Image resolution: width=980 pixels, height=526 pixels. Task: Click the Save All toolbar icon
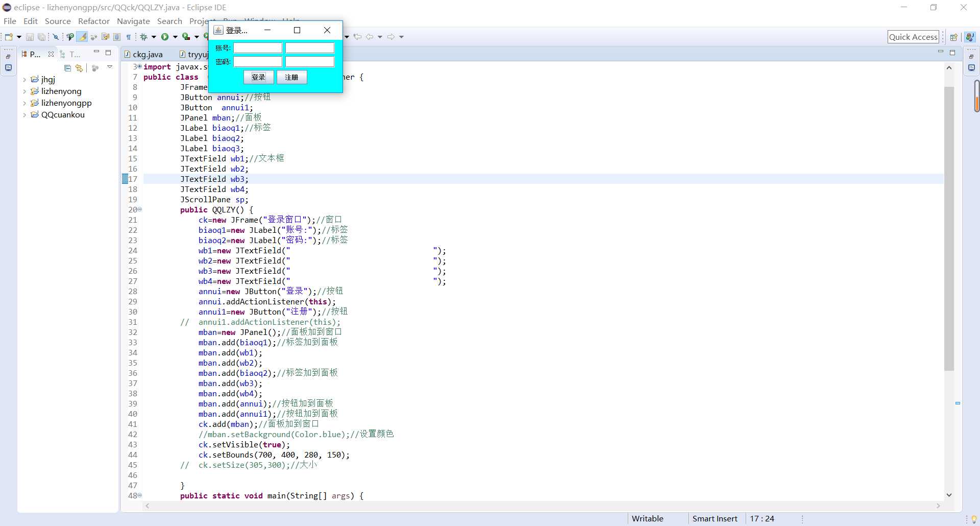[42, 37]
